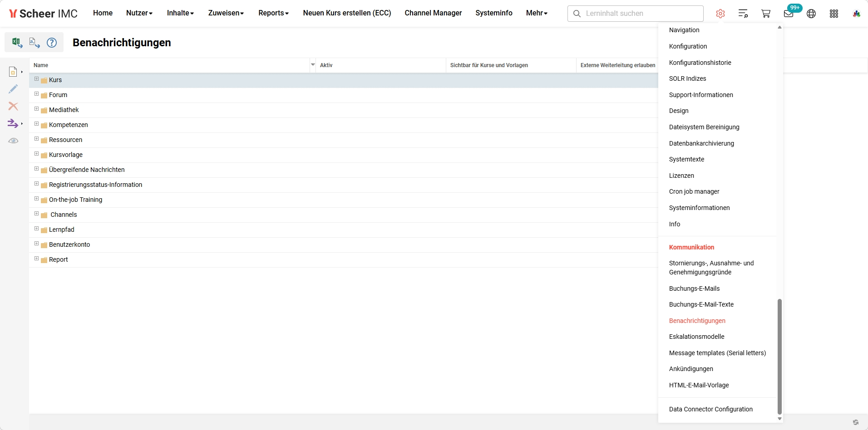Click the Report folder icon

pos(44,260)
